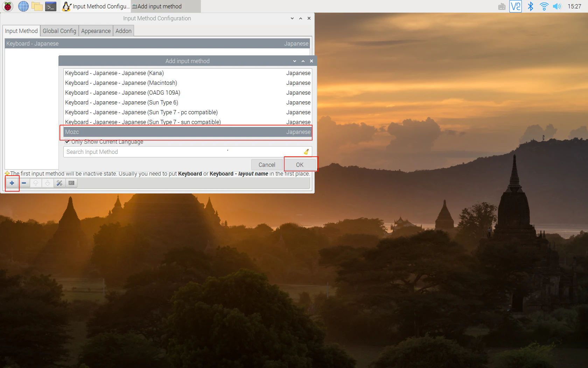588x368 pixels.
Task: Open the Wi-Fi network menu
Action: coord(544,6)
